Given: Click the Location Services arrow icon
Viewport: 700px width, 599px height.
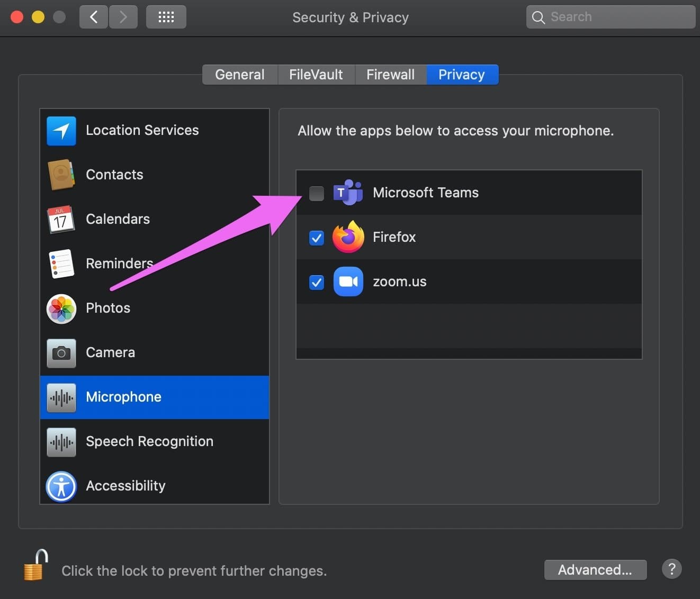Looking at the screenshot, I should click(x=61, y=131).
